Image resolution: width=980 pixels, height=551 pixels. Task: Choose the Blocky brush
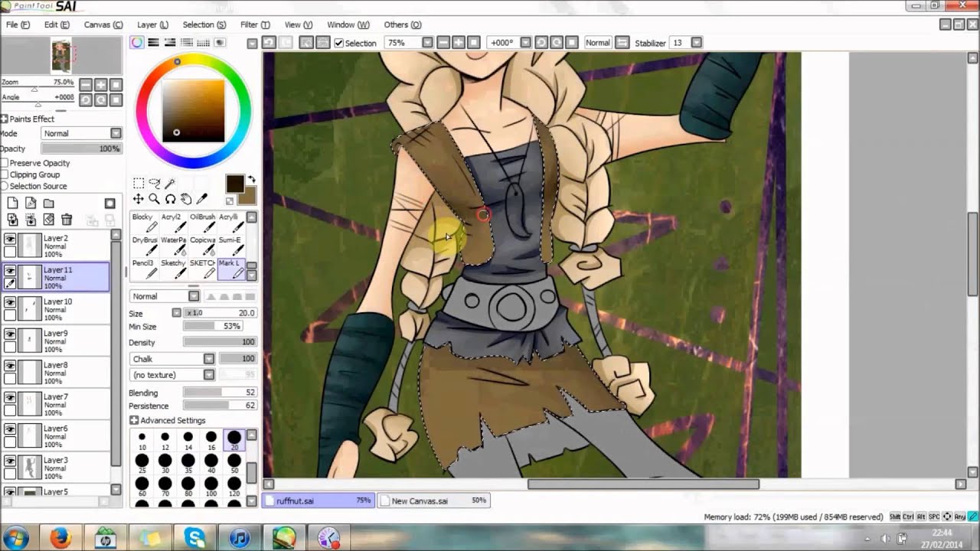click(x=142, y=223)
